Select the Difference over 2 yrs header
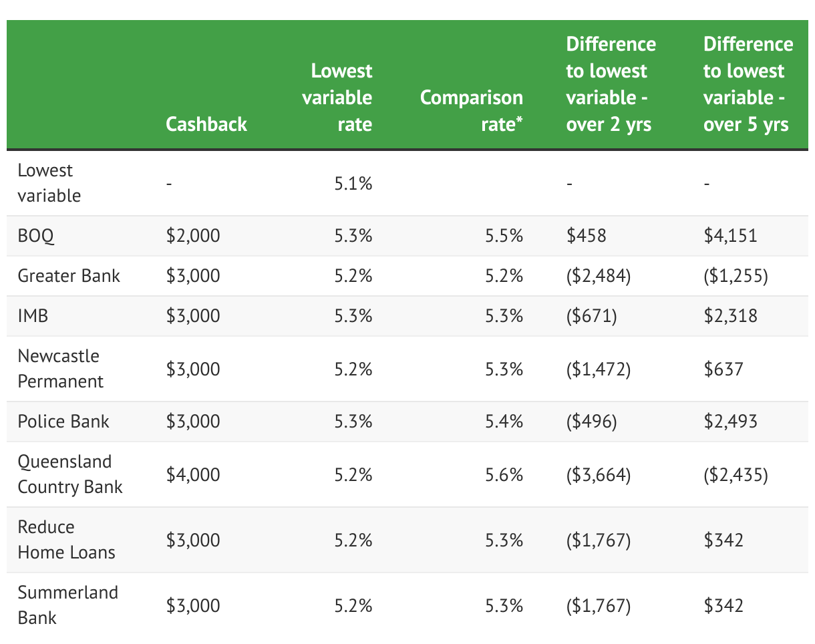Viewport: 815px width, 644px height. point(611,84)
